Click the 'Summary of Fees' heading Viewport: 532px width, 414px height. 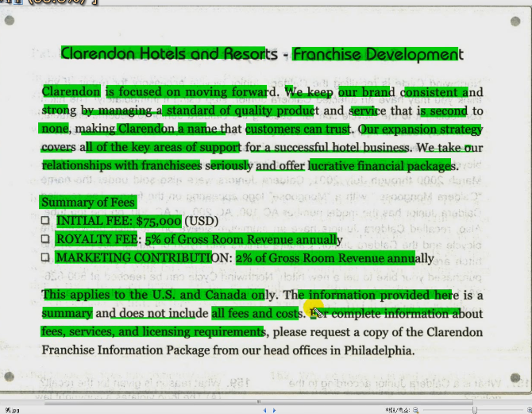(88, 202)
